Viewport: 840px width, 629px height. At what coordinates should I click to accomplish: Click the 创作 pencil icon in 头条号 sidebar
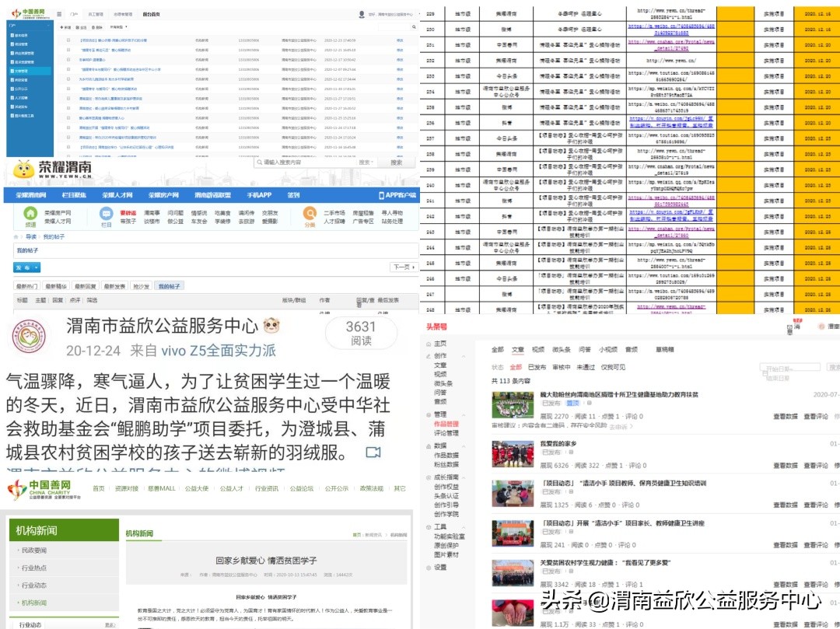(x=429, y=355)
